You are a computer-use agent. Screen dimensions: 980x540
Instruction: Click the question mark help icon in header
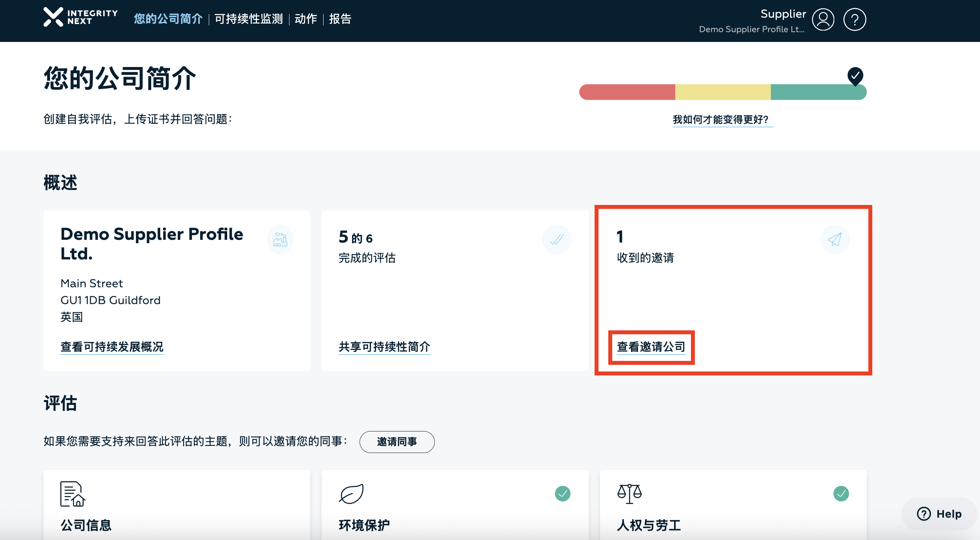(x=854, y=20)
